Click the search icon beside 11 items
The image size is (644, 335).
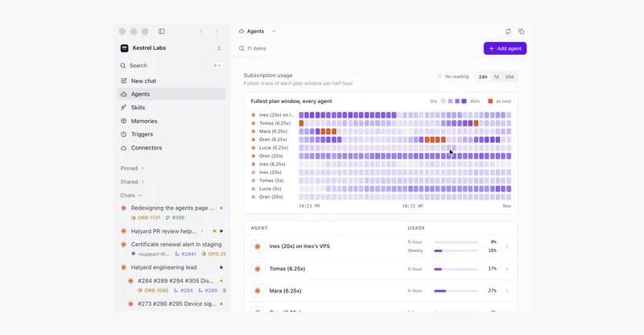[x=242, y=48]
